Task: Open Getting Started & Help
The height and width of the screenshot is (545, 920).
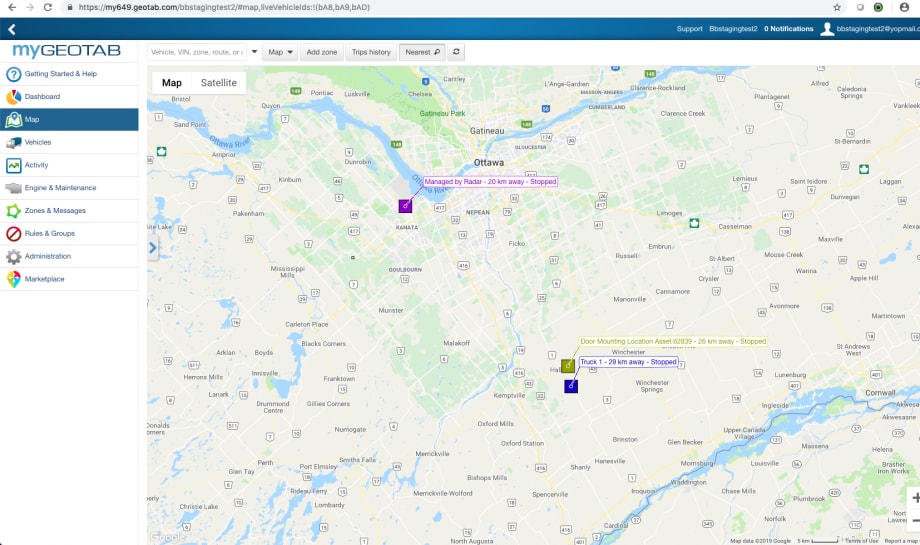Action: pos(69,74)
